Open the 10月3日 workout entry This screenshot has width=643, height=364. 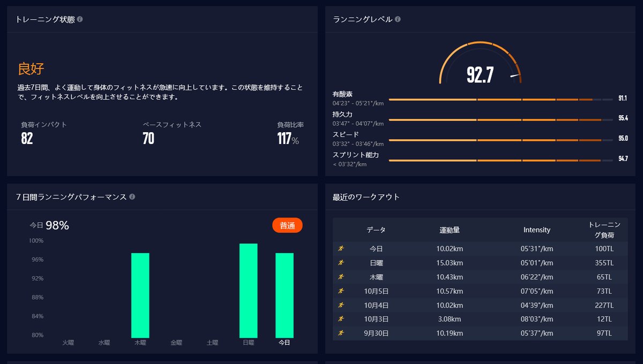(x=480, y=319)
